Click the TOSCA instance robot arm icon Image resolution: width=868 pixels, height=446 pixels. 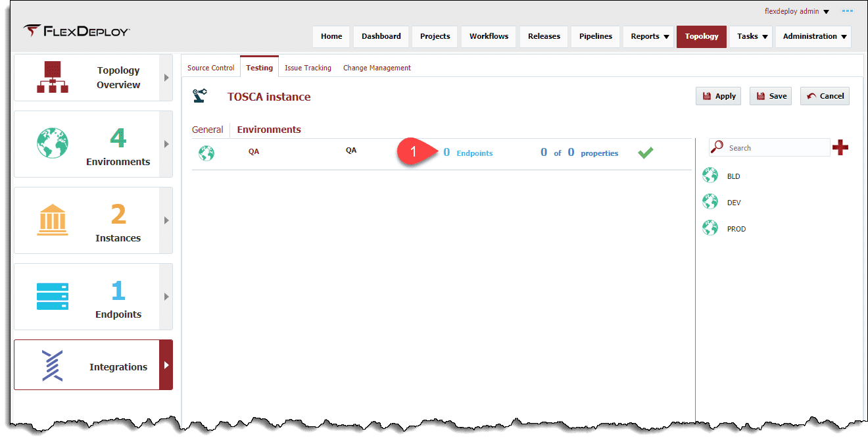click(199, 96)
